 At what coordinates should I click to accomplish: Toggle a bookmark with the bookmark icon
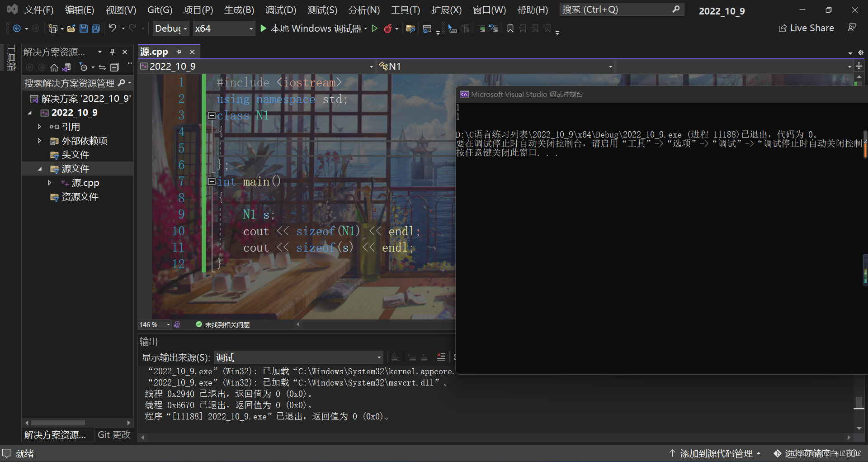510,29
